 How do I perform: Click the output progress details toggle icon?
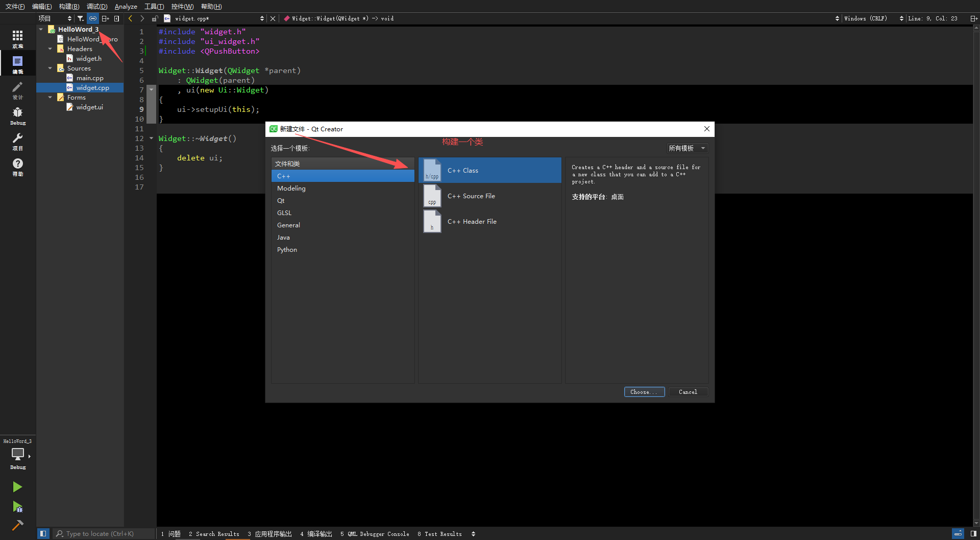958,533
